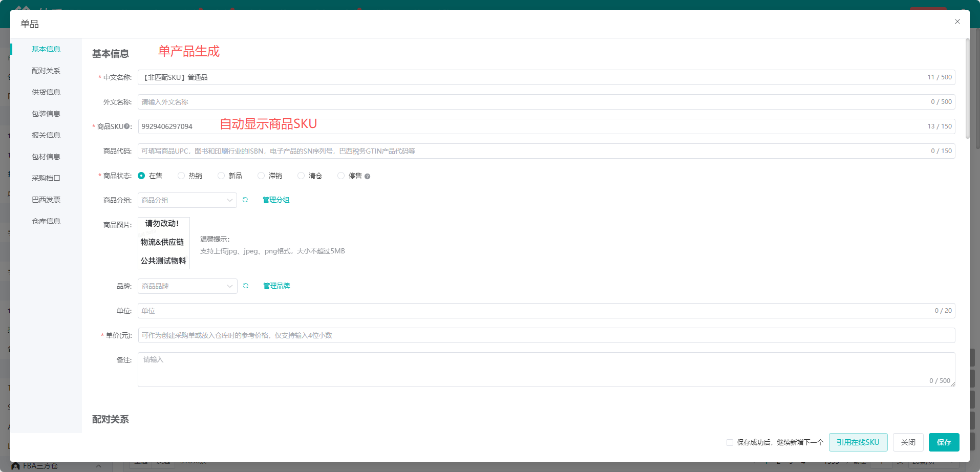
Task: Switch to 报关信息 sidebar tab
Action: [x=46, y=135]
